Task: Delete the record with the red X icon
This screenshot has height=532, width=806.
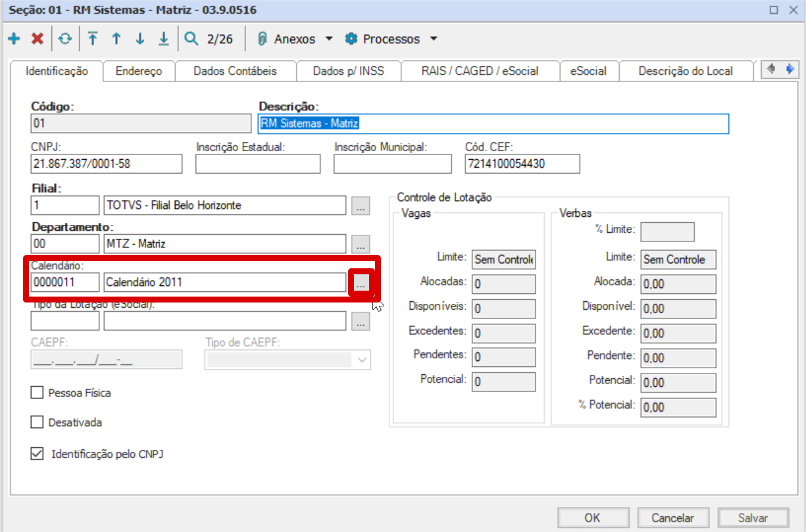Action: tap(38, 39)
